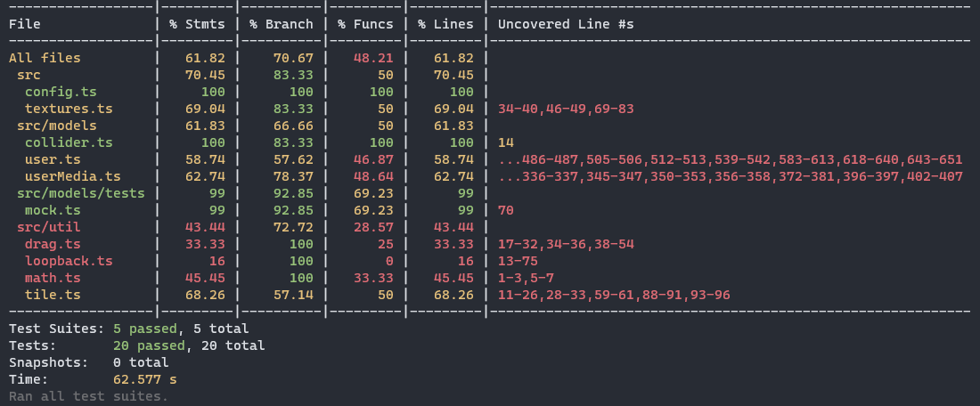
Task: Click the '% Branch' column header
Action: click(x=282, y=24)
